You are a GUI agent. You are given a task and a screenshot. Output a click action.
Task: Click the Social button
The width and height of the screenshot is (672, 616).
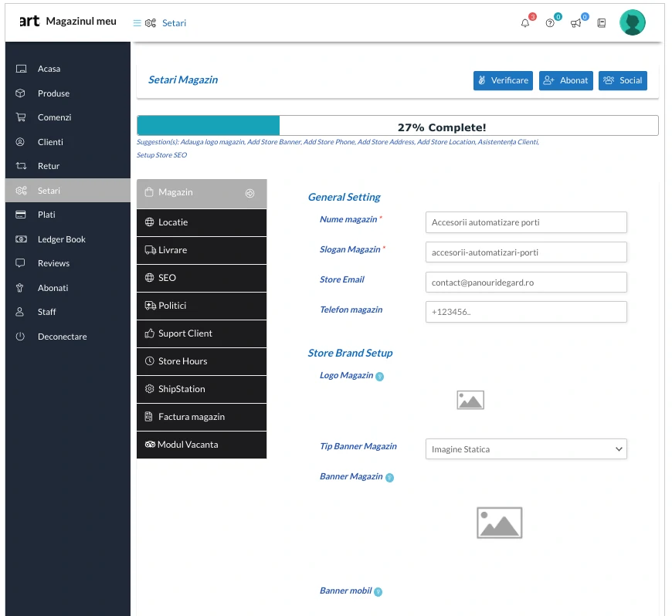tap(623, 80)
